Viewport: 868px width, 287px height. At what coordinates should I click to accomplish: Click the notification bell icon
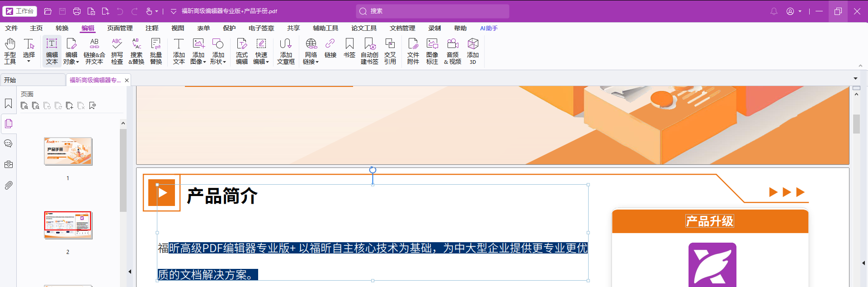(774, 11)
